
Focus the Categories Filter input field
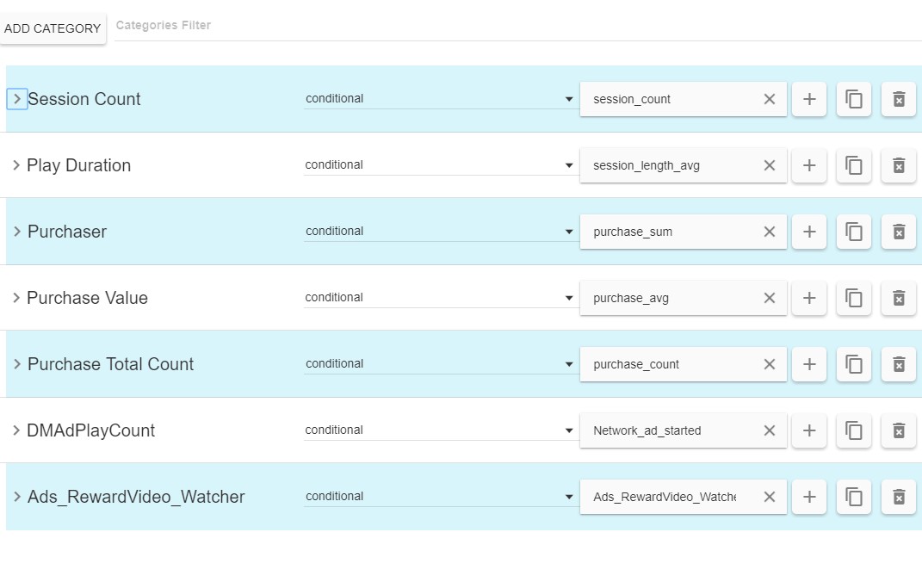(x=517, y=26)
